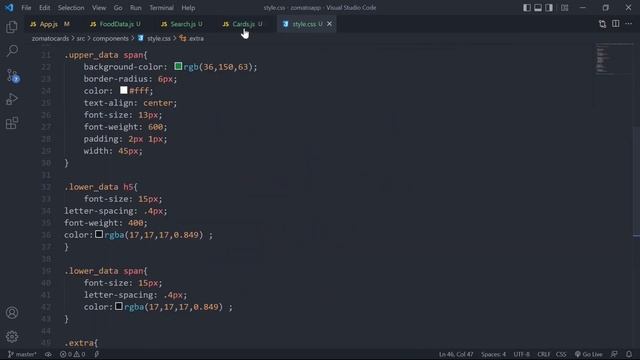Viewport: 640px width, 360px height.
Task: Open the Go menu
Action: pyautogui.click(x=118, y=8)
